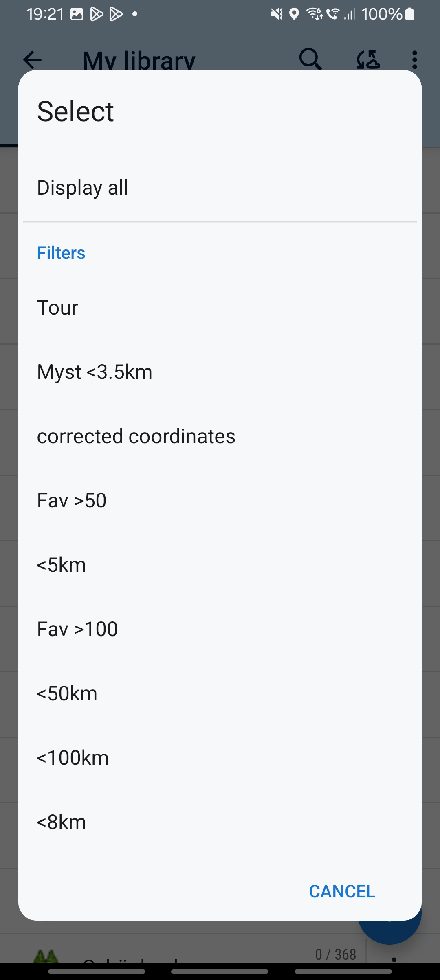Image resolution: width=440 pixels, height=980 pixels.
Task: Tap the battery icon in status bar
Action: [410, 14]
